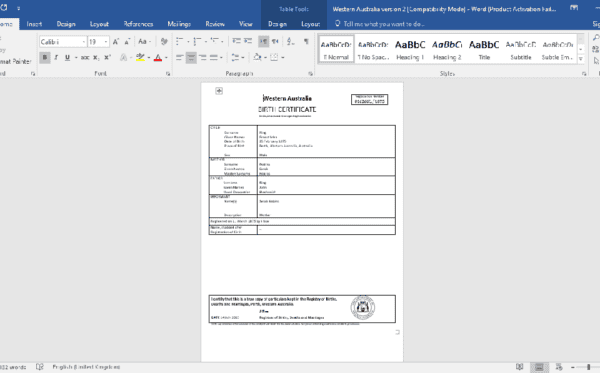Screen dimensions: 600x373
Task: Toggle Center alignment
Action: 191,57
